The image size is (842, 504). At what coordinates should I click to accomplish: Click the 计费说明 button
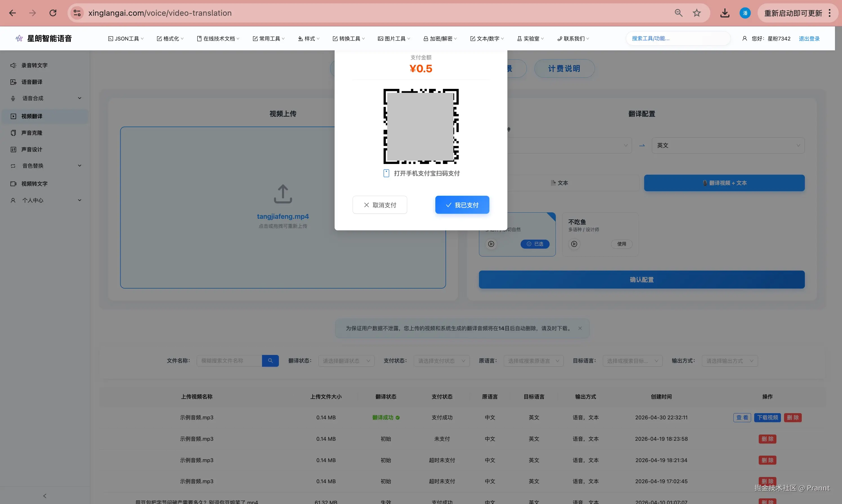564,69
